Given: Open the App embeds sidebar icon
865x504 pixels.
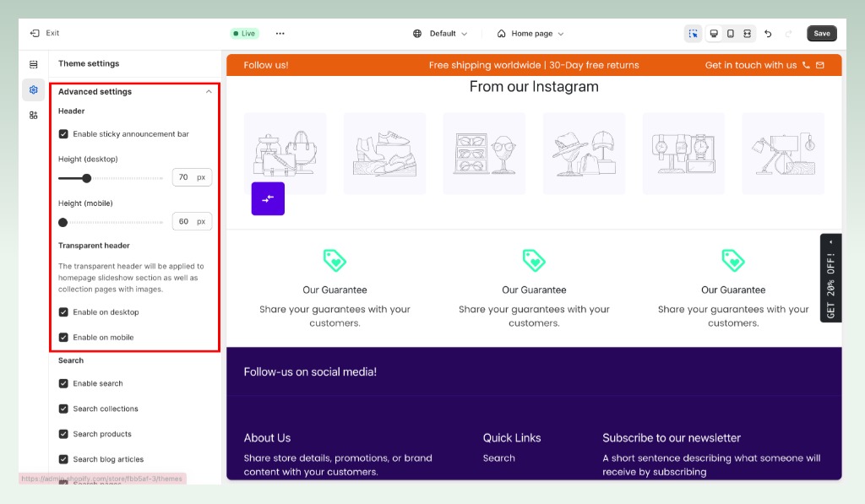Looking at the screenshot, I should pyautogui.click(x=34, y=116).
